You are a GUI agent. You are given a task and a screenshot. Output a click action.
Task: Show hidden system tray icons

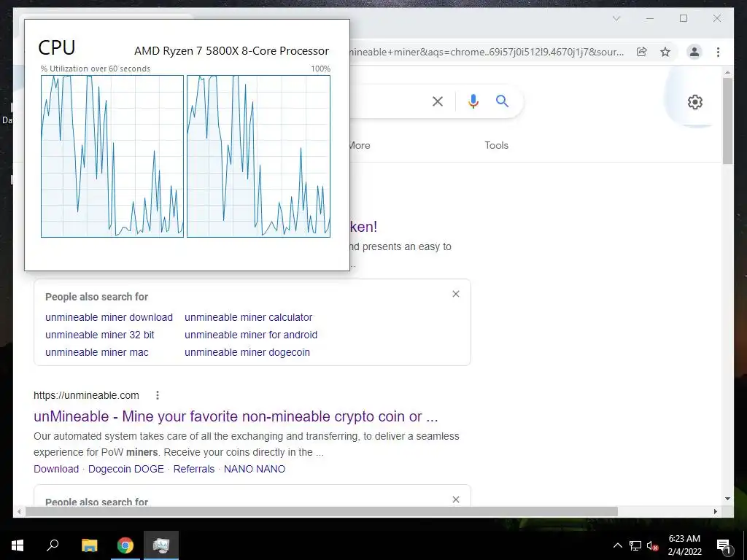(x=617, y=545)
